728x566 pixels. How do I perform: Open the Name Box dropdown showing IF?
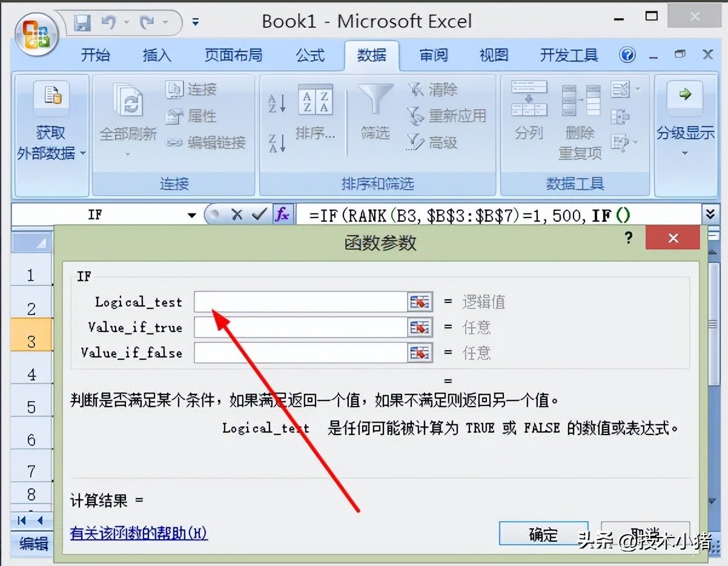(191, 215)
